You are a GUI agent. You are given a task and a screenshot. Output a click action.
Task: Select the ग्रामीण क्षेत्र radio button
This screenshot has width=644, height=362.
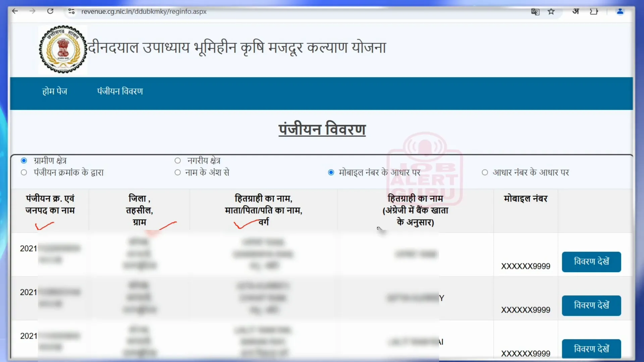24,161
